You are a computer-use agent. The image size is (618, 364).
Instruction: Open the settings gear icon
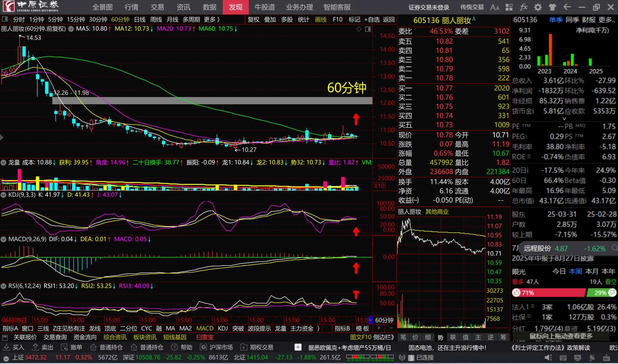(x=538, y=7)
